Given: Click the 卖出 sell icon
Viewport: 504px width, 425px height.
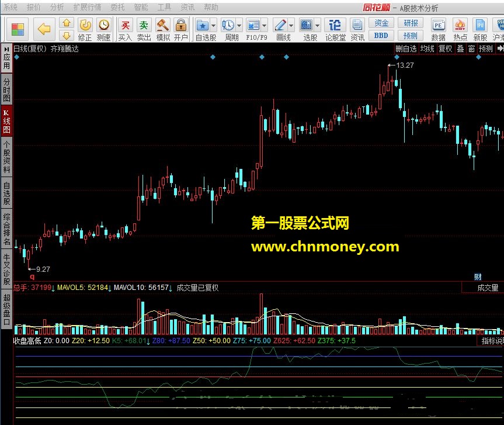Looking at the screenshot, I should click(144, 30).
